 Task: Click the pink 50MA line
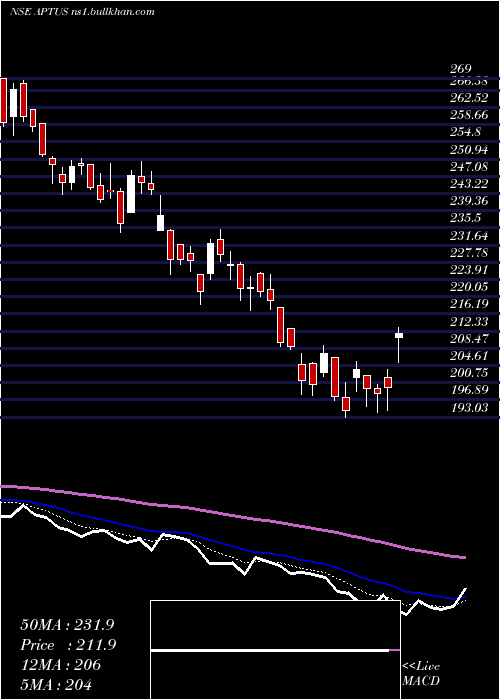pos(232,516)
